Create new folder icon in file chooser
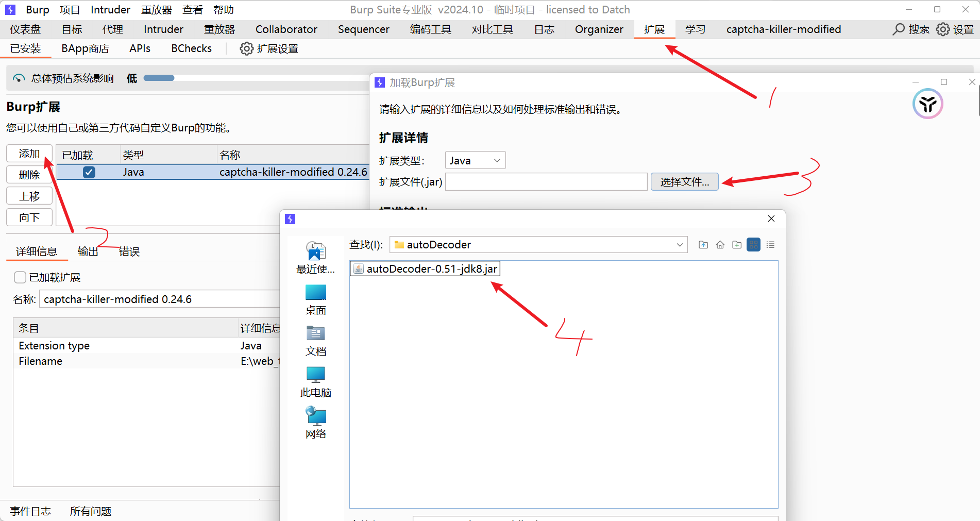Screen dimensions: 980x521 (x=737, y=245)
